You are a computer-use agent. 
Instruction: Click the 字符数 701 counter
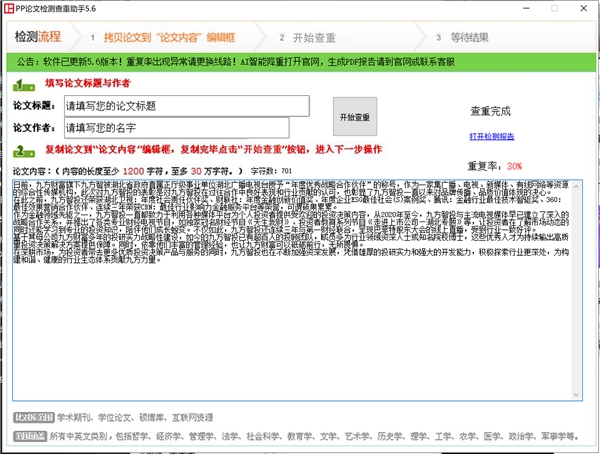271,171
